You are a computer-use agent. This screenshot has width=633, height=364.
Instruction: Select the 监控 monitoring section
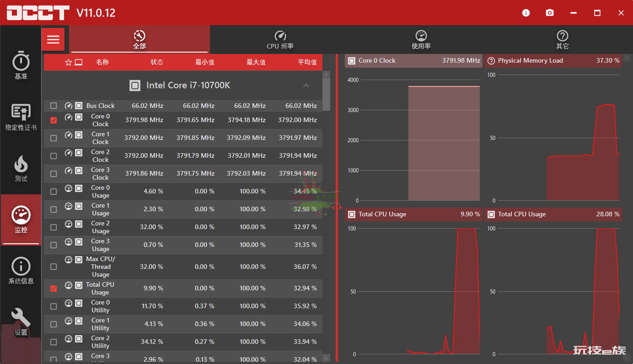click(21, 220)
